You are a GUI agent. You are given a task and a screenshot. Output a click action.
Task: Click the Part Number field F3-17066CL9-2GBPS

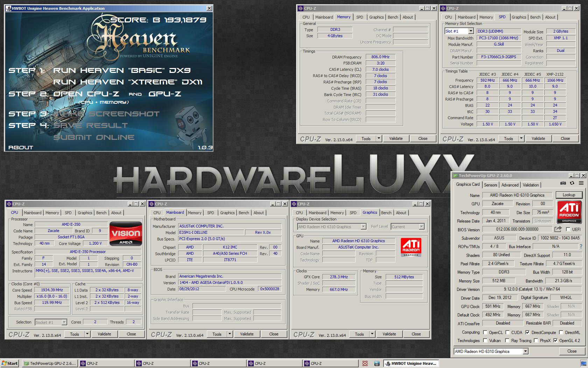498,57
